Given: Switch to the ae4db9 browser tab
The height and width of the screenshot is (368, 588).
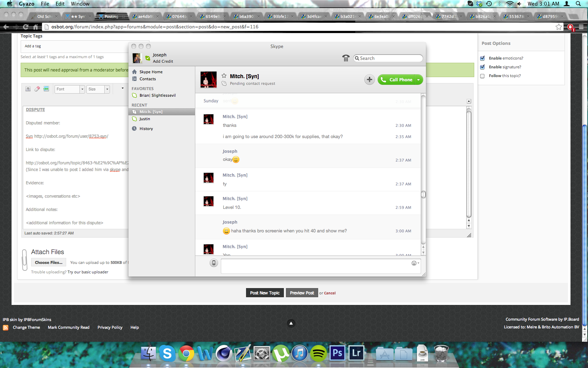Looking at the screenshot, I should point(145,16).
